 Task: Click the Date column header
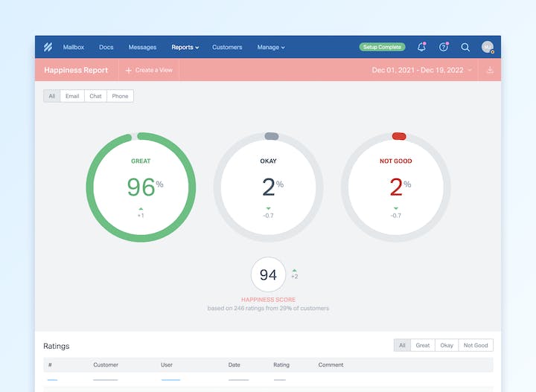(x=234, y=364)
